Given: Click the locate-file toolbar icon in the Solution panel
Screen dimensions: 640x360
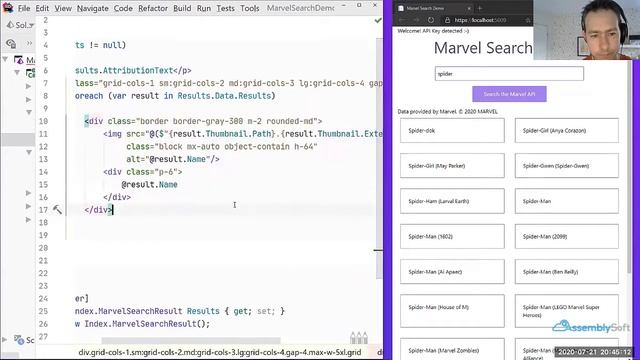Looking at the screenshot, I should point(11,43).
